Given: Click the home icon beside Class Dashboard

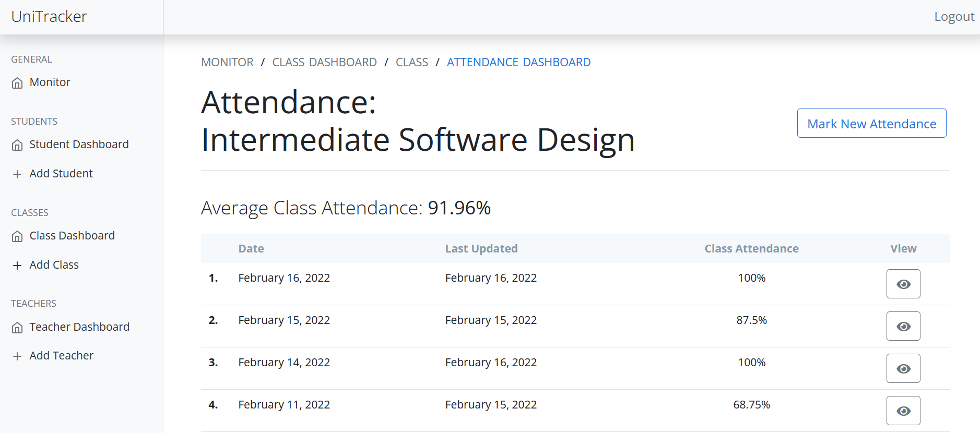Looking at the screenshot, I should pos(17,236).
